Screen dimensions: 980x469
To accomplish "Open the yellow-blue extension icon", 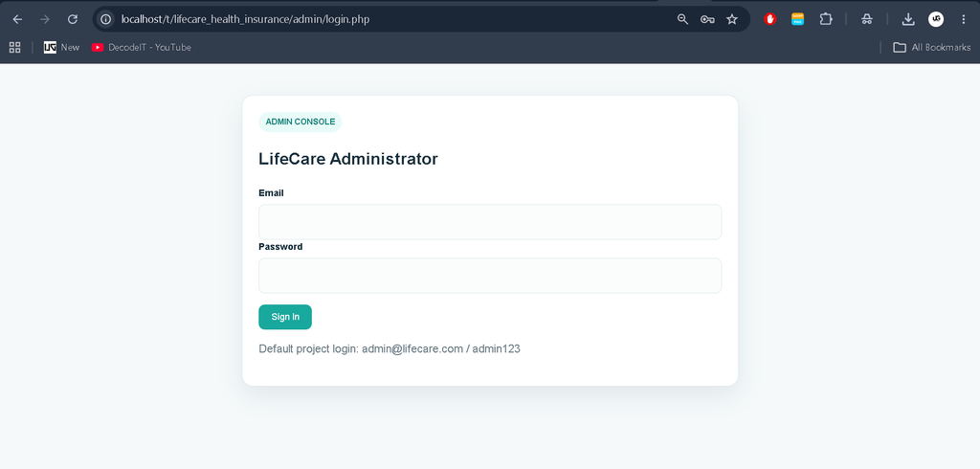I will click(797, 19).
